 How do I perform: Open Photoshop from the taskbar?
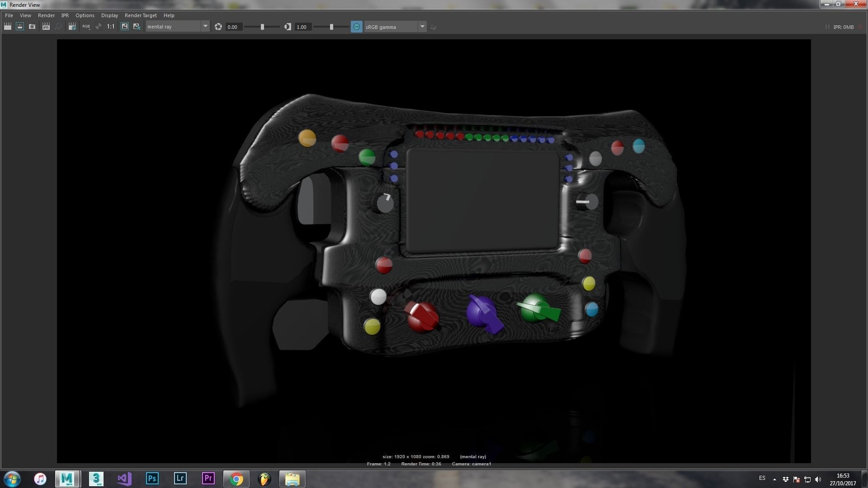[152, 479]
